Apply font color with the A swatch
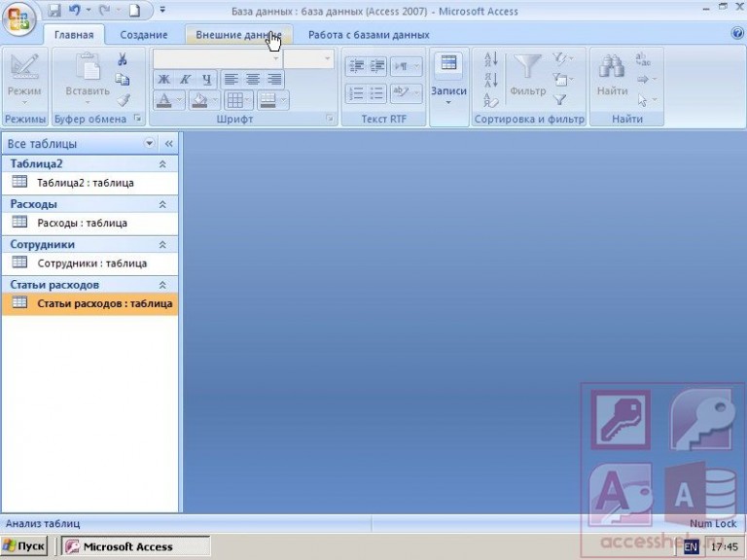Image resolution: width=747 pixels, height=560 pixels. pos(164,100)
